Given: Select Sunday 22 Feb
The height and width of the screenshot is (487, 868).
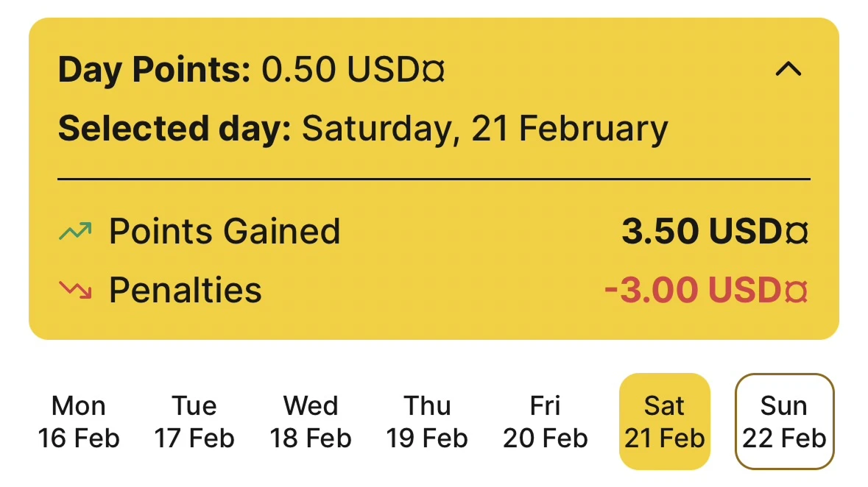Looking at the screenshot, I should [x=784, y=421].
